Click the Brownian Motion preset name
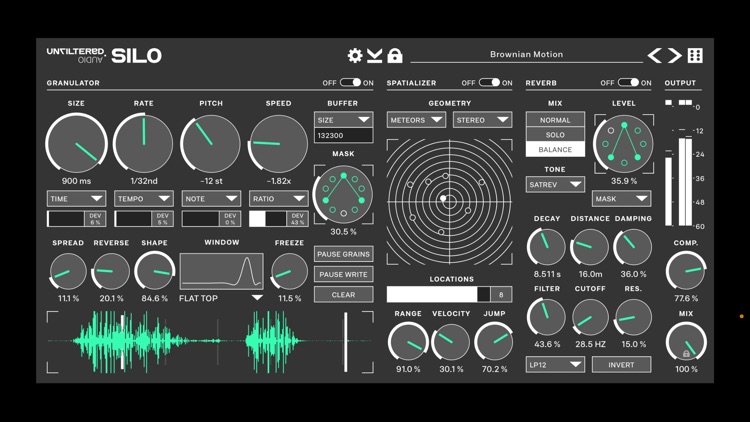Viewport: 750px width, 422px height. pyautogui.click(x=526, y=54)
